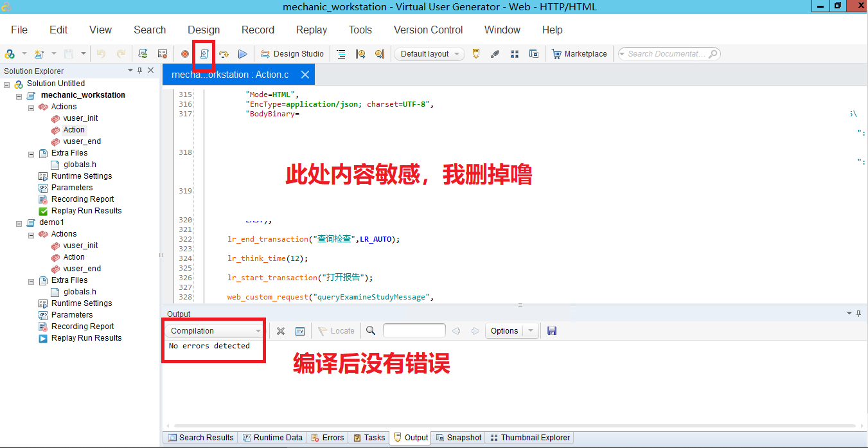Open Recording Options toolbar icon
The width and height of the screenshot is (868, 448).
(x=163, y=54)
